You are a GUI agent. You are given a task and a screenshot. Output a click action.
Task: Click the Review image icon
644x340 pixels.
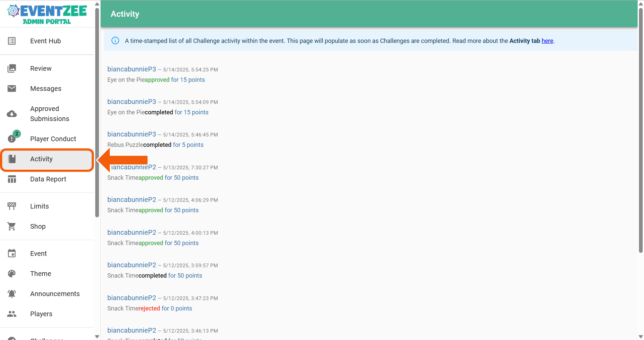click(12, 68)
